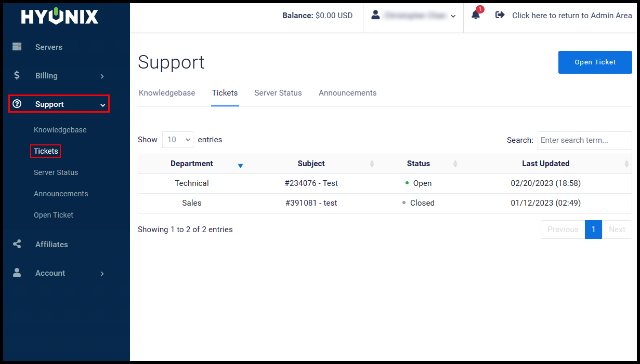Open the Show entries dropdown

pos(178,140)
